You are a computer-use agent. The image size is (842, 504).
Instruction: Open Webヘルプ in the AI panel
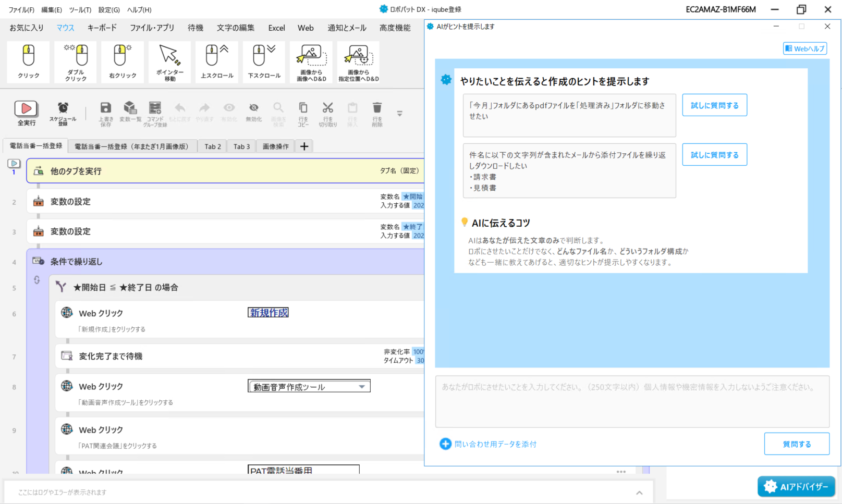pyautogui.click(x=804, y=48)
